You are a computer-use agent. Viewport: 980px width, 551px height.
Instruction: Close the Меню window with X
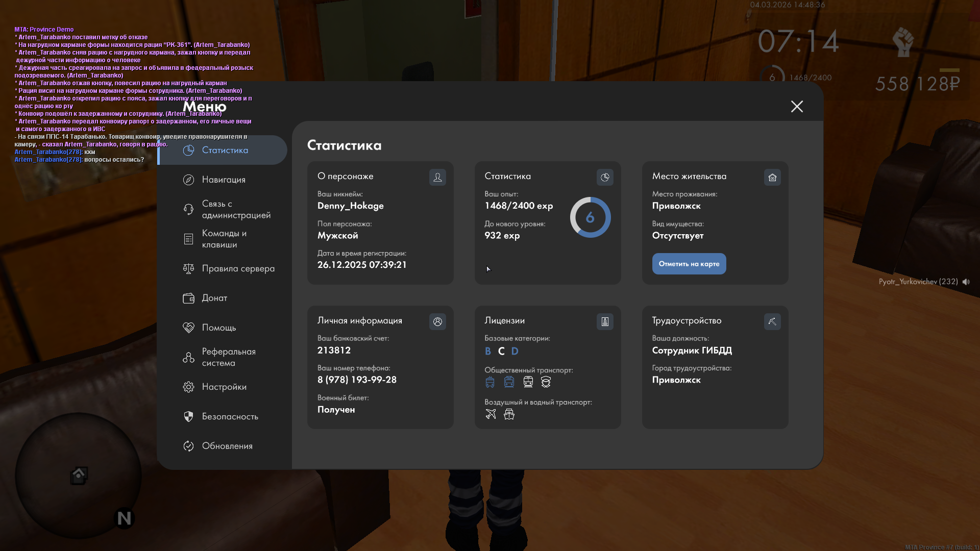[x=797, y=106]
